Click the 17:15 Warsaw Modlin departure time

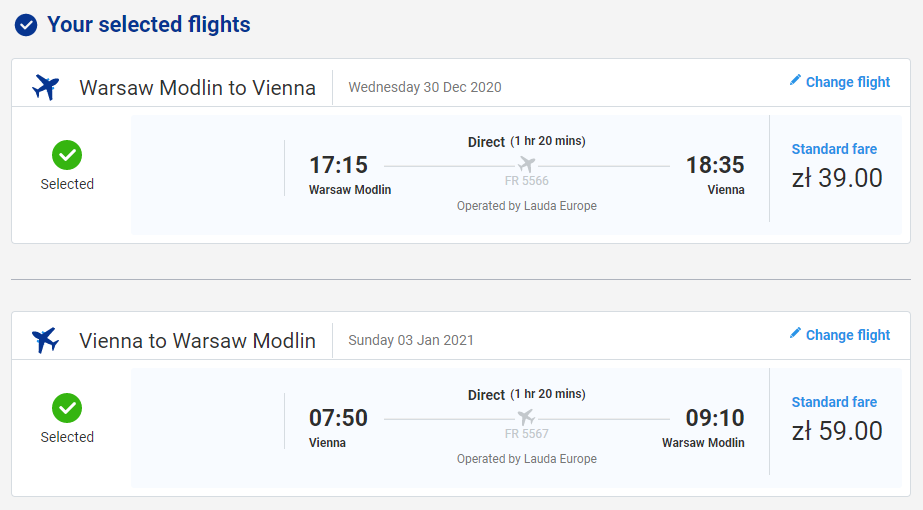(338, 165)
